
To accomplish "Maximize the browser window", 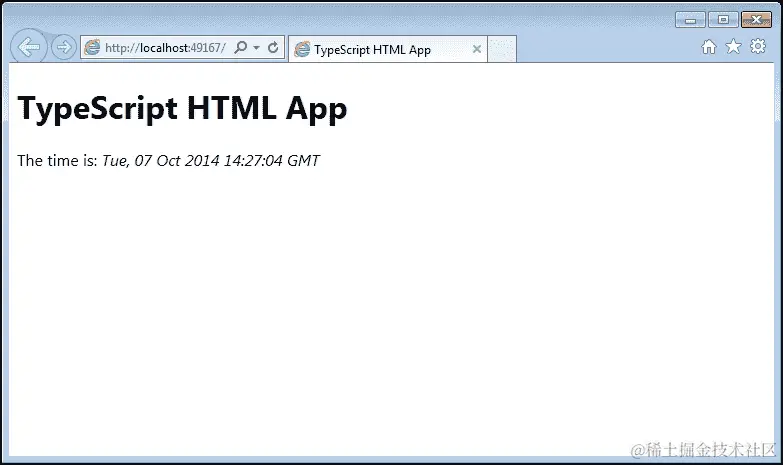I will coord(723,20).
